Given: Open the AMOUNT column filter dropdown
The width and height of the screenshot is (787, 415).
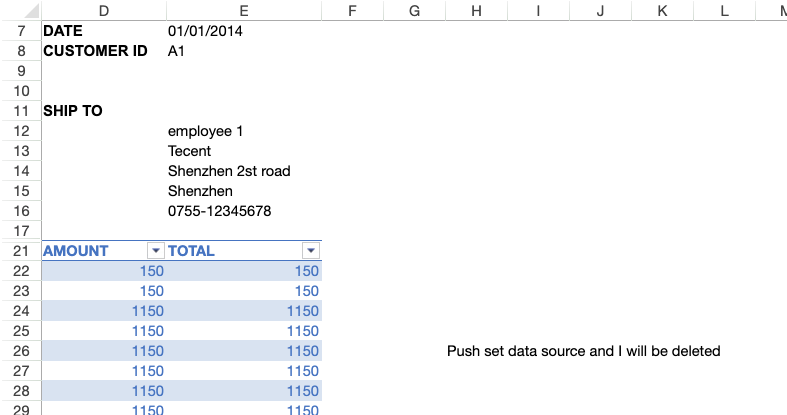Looking at the screenshot, I should click(155, 251).
